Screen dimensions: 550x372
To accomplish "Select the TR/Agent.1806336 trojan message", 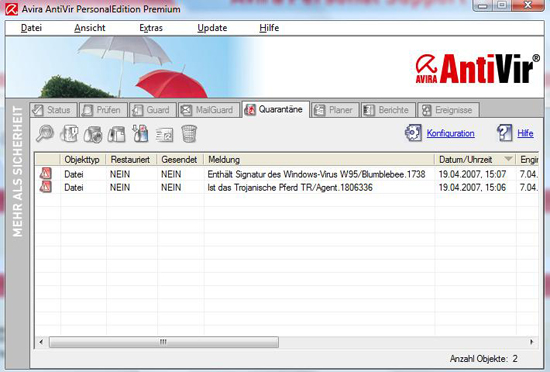I will (x=290, y=187).
